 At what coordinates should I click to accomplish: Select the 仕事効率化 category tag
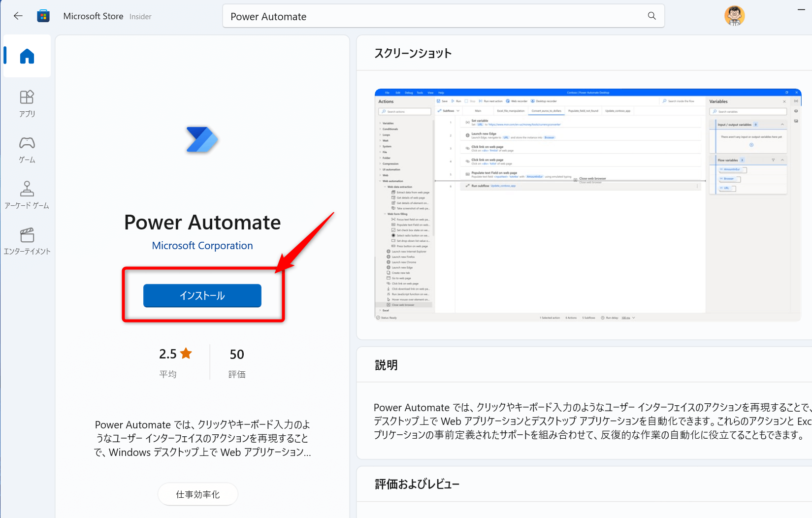[197, 494]
